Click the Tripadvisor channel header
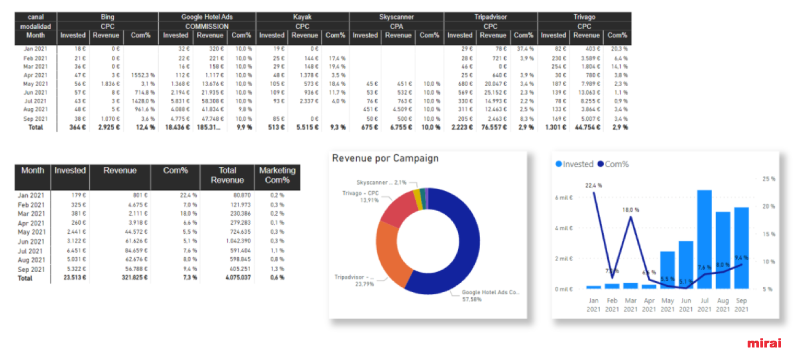Image resolution: width=800 pixels, height=360 pixels. tap(490, 17)
